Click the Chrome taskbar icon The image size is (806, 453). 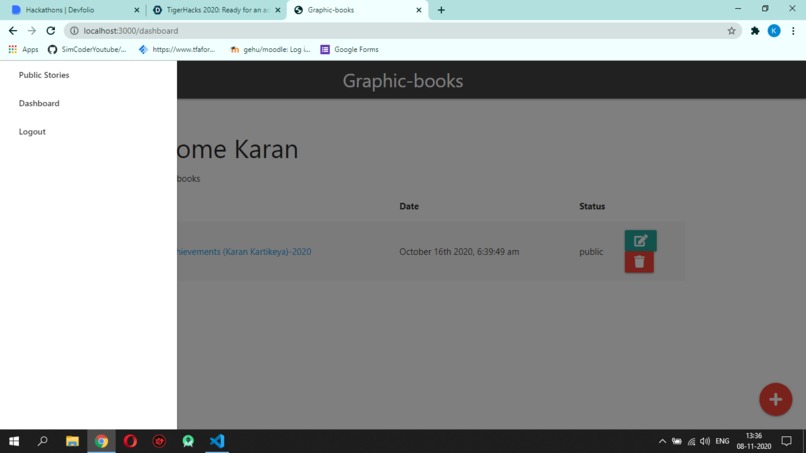click(101, 441)
